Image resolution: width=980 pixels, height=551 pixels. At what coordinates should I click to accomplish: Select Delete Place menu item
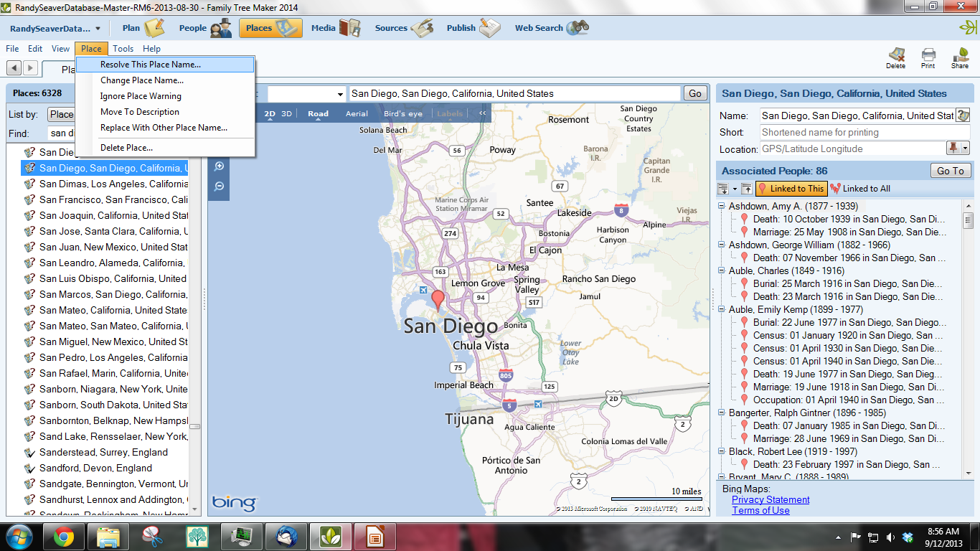pyautogui.click(x=166, y=148)
